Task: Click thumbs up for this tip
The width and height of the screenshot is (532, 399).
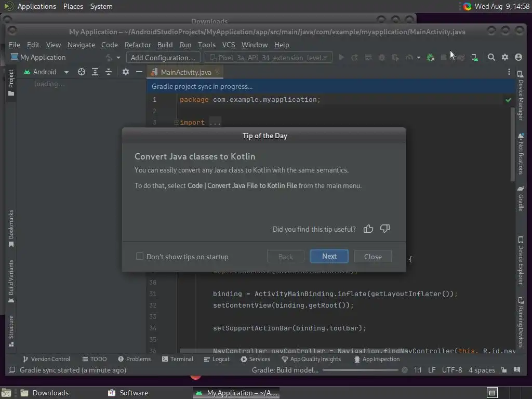Action: [368, 229]
